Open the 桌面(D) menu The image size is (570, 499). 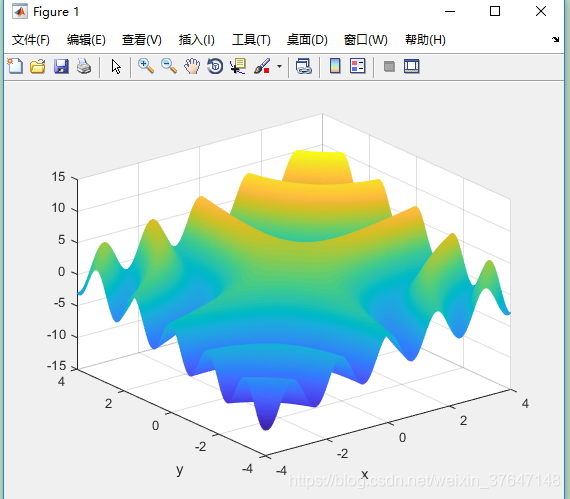307,40
